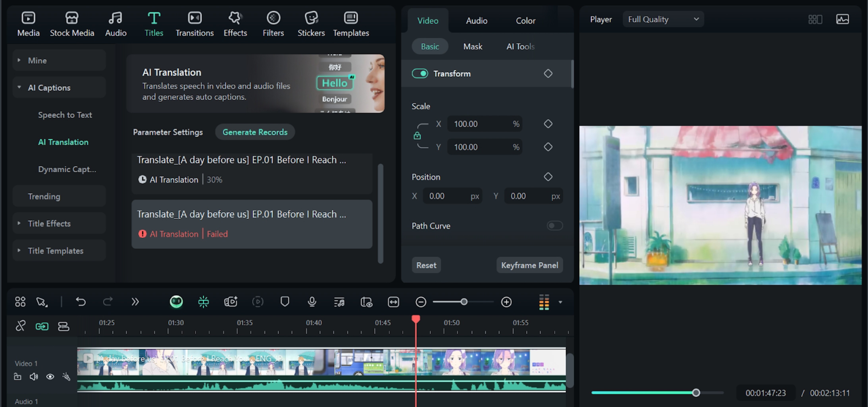Click the fit timeline to window icon
Image resolution: width=868 pixels, height=407 pixels.
pos(393,301)
